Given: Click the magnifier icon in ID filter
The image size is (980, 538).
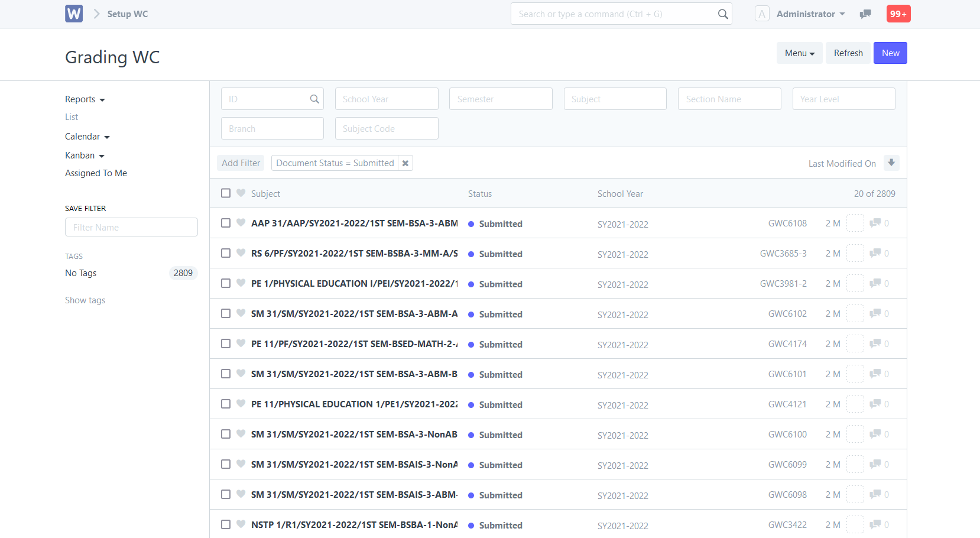Looking at the screenshot, I should coord(314,99).
